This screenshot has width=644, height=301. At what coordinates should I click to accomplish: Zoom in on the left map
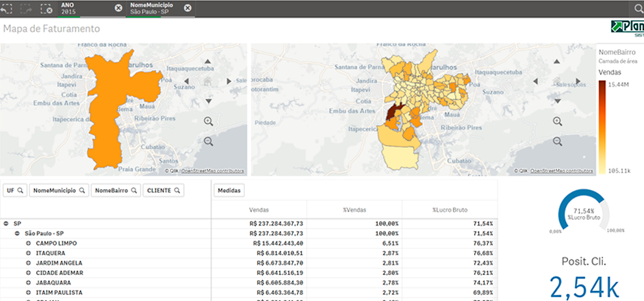tap(209, 122)
